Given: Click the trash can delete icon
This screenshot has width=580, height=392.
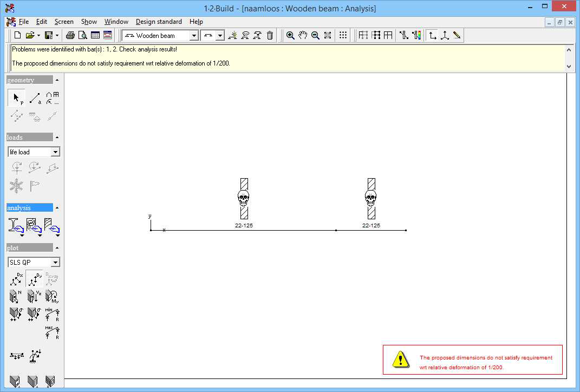Looking at the screenshot, I should [x=270, y=35].
